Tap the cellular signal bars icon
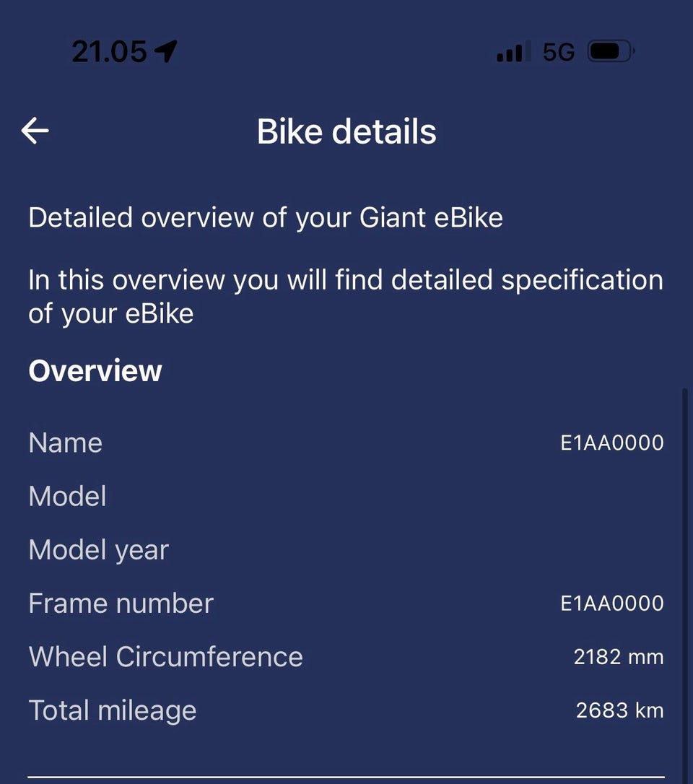 [x=510, y=53]
